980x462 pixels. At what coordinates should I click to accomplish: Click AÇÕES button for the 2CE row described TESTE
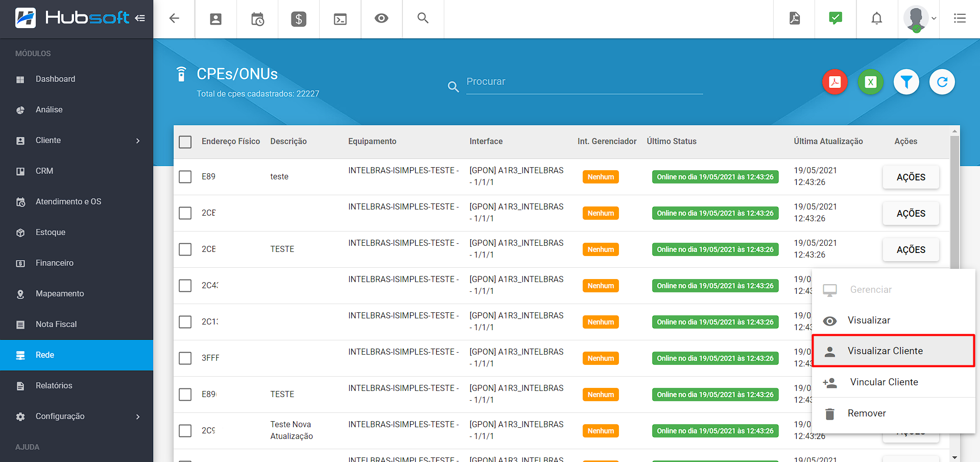[x=911, y=250]
